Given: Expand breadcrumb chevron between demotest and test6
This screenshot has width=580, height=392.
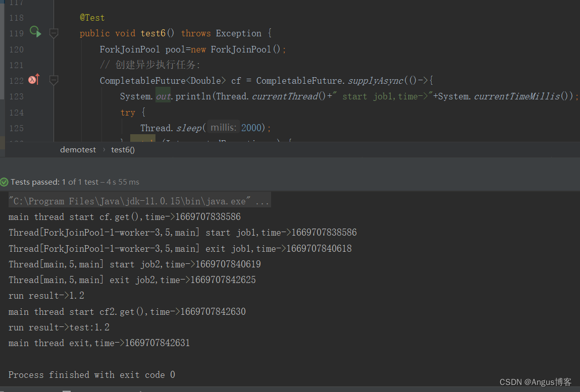Looking at the screenshot, I should pyautogui.click(x=106, y=149).
